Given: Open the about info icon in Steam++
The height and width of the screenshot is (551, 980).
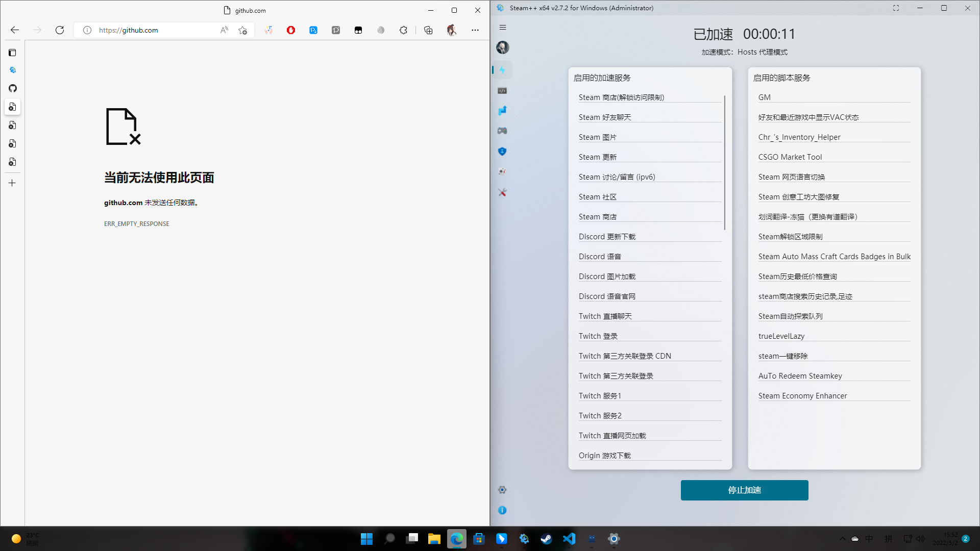Looking at the screenshot, I should [x=502, y=510].
